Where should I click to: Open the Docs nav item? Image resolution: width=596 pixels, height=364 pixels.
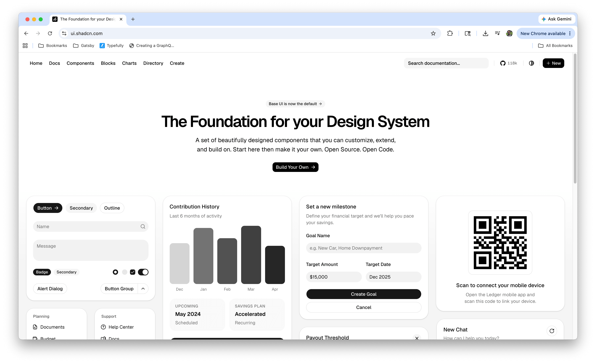pyautogui.click(x=54, y=63)
